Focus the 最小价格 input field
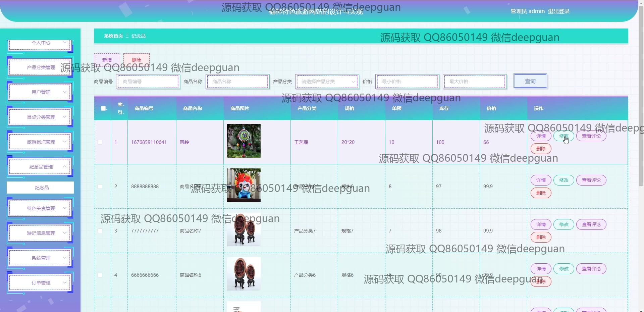This screenshot has width=644, height=312. (x=407, y=82)
